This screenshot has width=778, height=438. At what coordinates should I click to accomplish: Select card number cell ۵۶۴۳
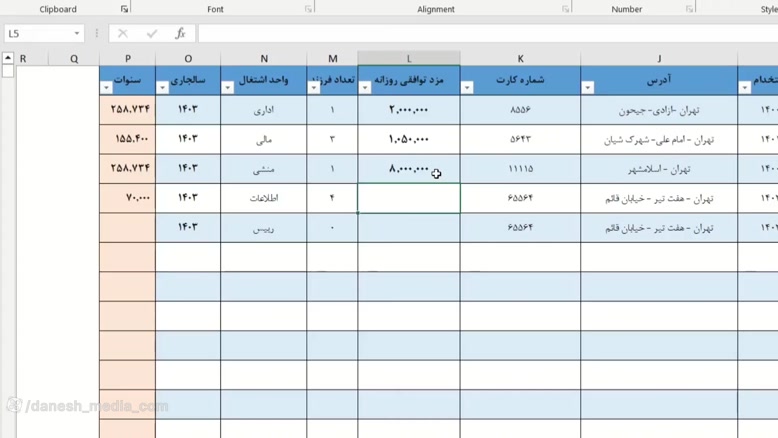coord(520,139)
